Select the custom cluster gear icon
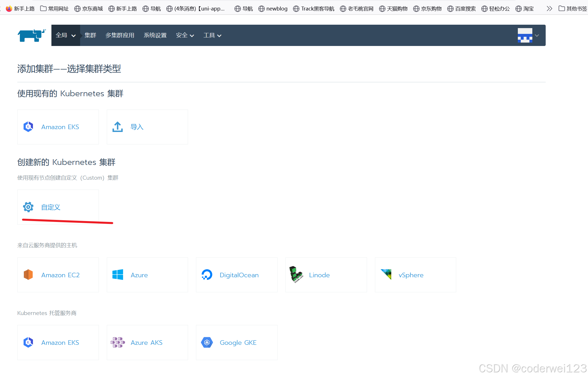The height and width of the screenshot is (378, 588). pyautogui.click(x=28, y=207)
